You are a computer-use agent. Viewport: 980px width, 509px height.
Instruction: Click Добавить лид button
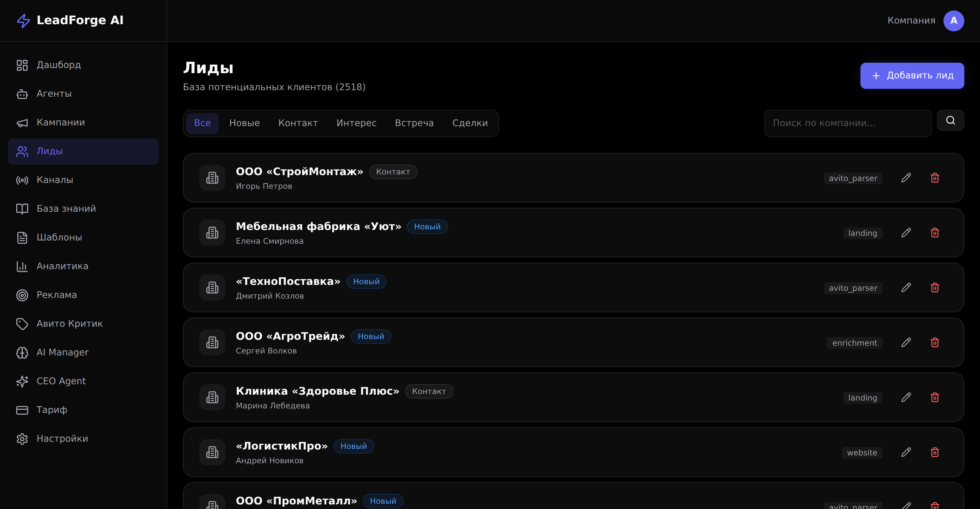click(912, 76)
